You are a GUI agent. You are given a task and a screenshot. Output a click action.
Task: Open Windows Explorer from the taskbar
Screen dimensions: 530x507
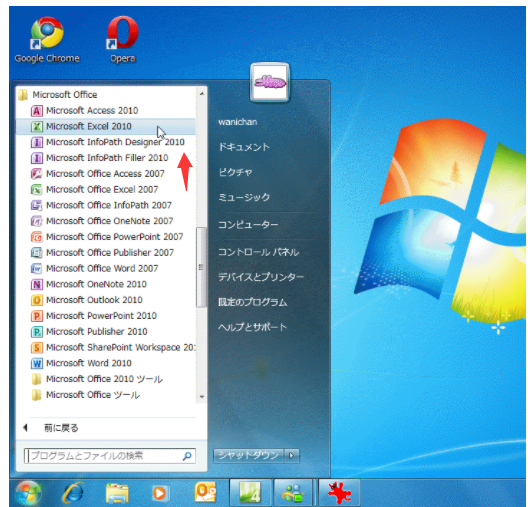click(117, 493)
